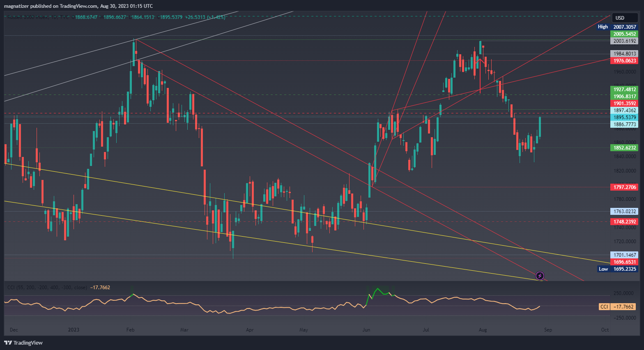644x350 pixels.
Task: Click the magnatizer published on TradingView.com header
Action: coord(78,6)
